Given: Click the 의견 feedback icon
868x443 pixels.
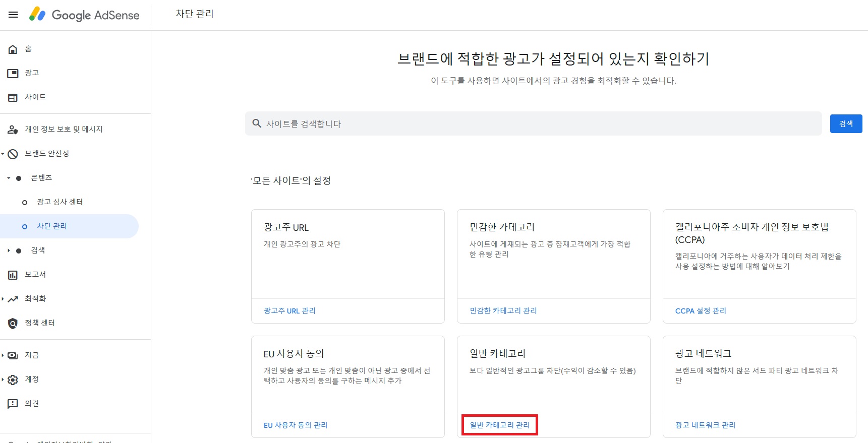Looking at the screenshot, I should (x=13, y=404).
